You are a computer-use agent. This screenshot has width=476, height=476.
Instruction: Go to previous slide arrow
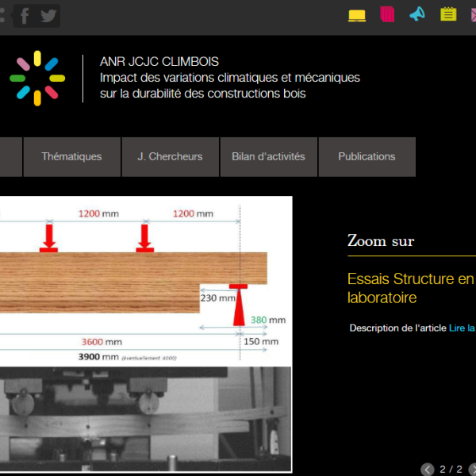point(428,470)
